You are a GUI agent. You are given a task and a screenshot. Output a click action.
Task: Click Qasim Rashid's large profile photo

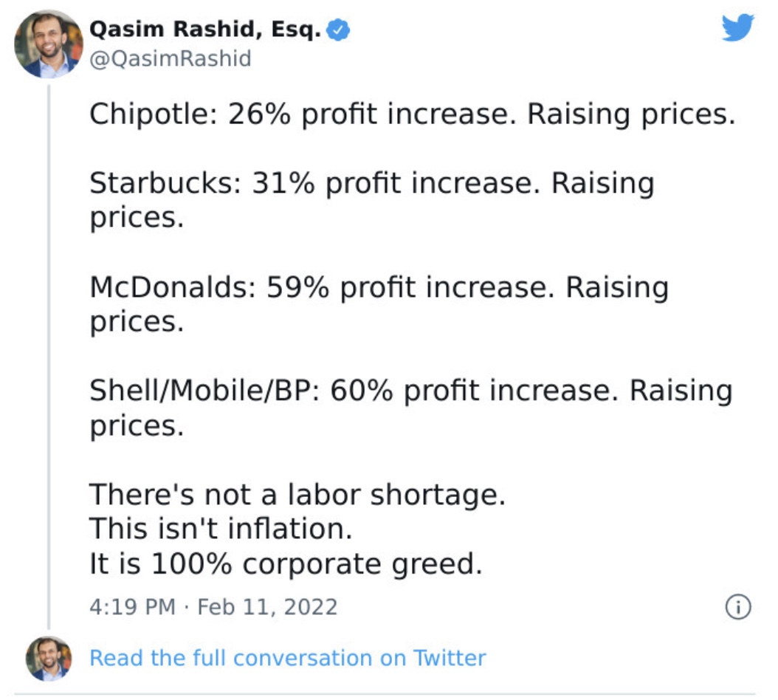point(49,44)
